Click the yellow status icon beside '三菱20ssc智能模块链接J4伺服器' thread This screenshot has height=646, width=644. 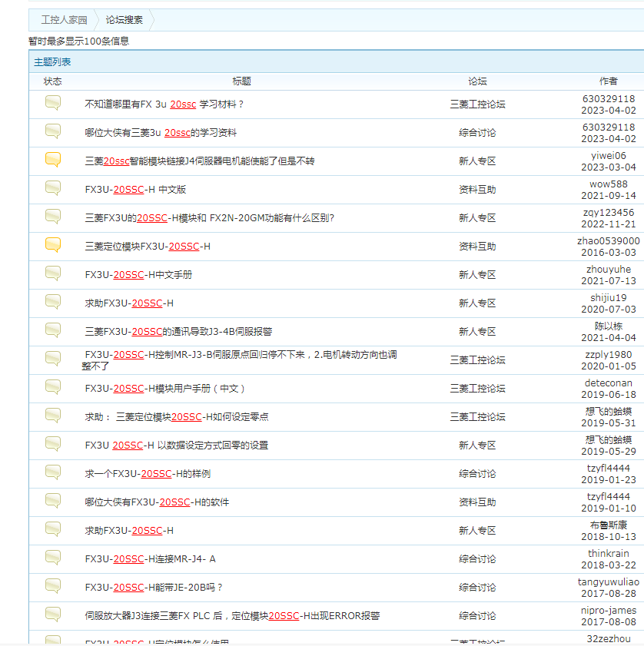coord(53,160)
